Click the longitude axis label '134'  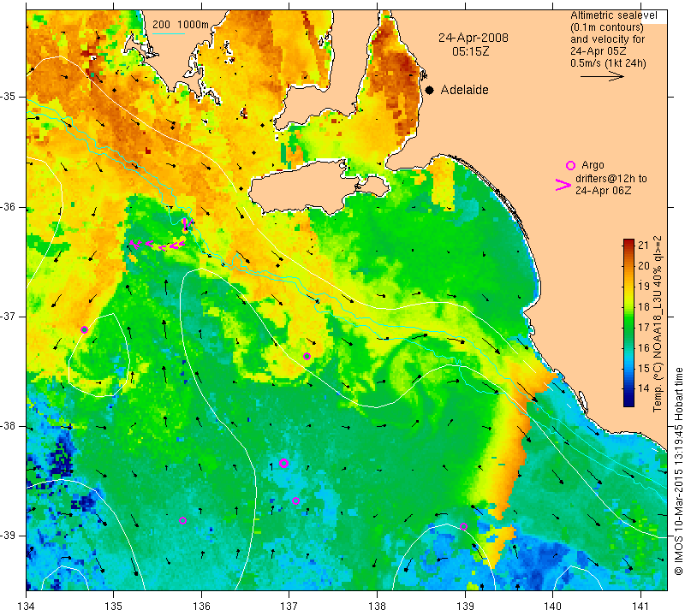tap(27, 606)
